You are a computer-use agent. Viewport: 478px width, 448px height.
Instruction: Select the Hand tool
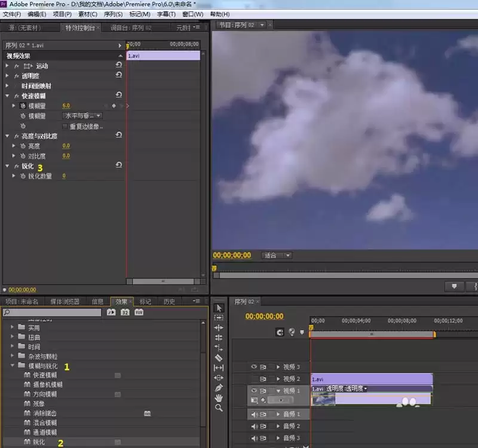[219, 398]
